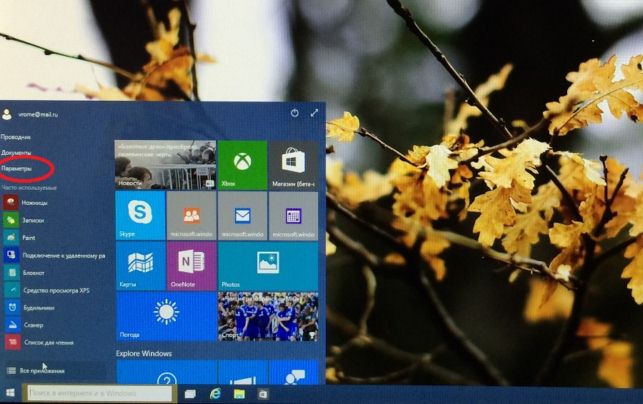Open the Photos tile

268,266
